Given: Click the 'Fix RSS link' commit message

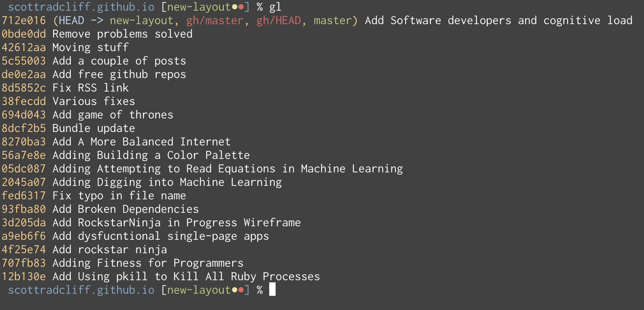Looking at the screenshot, I should tap(91, 88).
